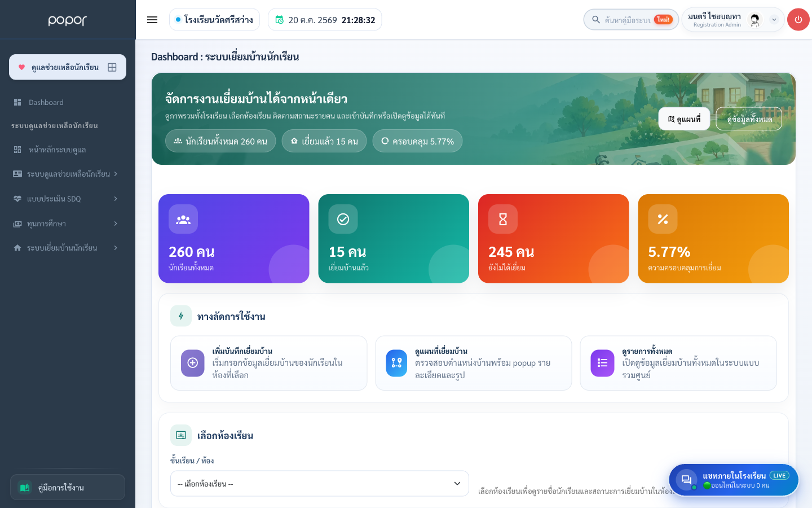Viewport: 812px width, 508px height.
Task: Click the Dashboard sidebar icon
Action: pos(17,102)
